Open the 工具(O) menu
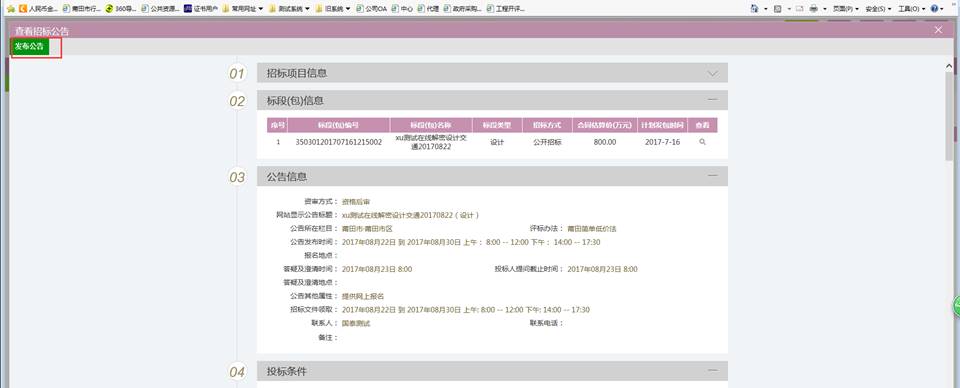 coord(910,9)
